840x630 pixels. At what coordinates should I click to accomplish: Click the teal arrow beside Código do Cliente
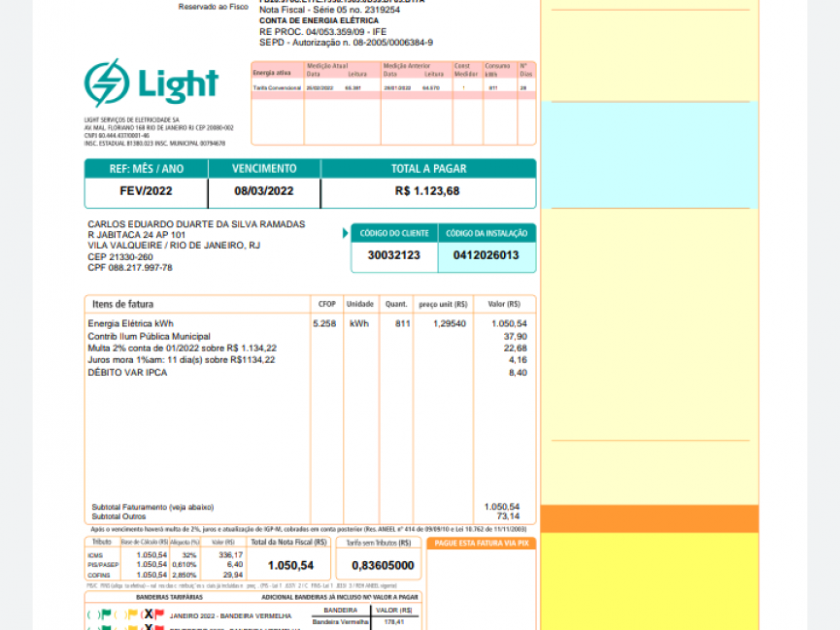tap(345, 233)
